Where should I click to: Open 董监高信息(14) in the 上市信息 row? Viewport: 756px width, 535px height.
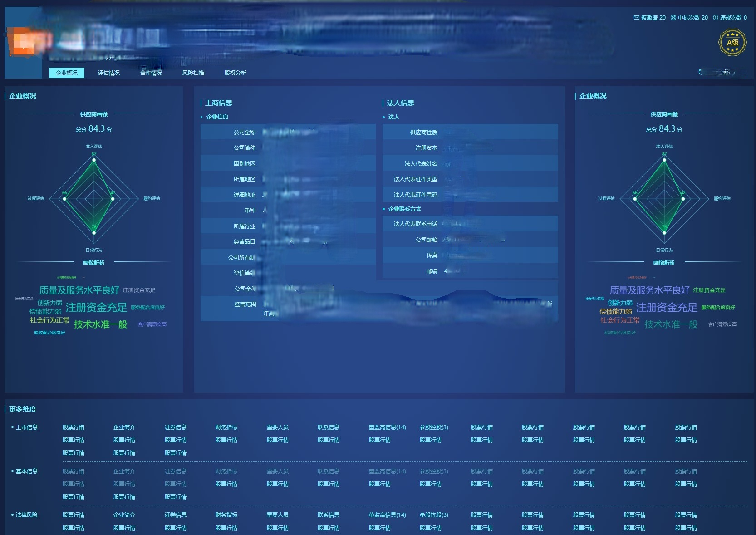click(387, 427)
